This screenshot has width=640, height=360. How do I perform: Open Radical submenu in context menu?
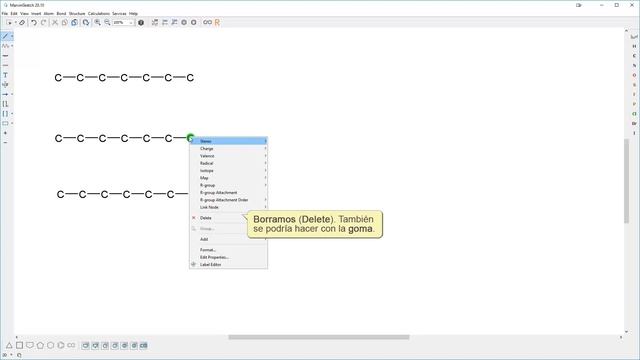229,163
